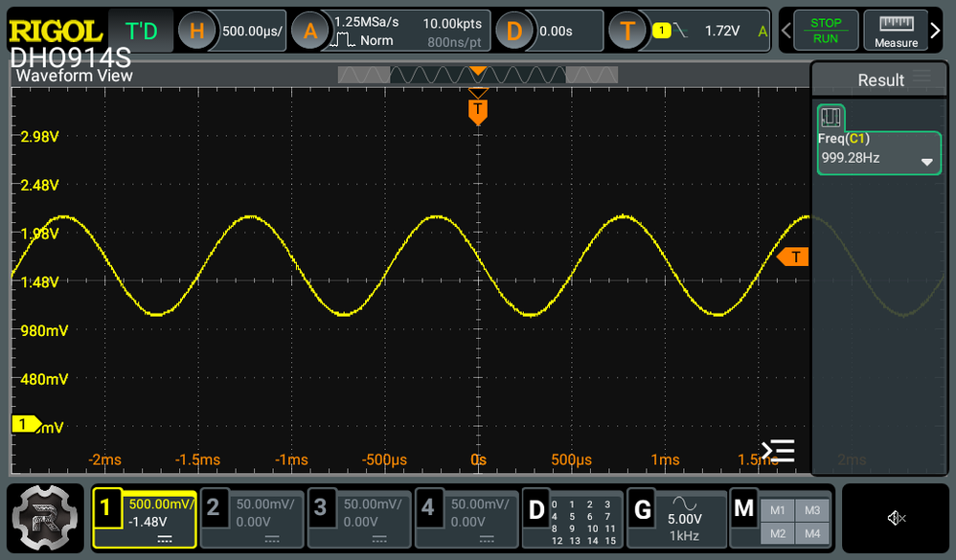
Task: Click channel 2 50.00mV/ scale value
Action: click(x=265, y=504)
